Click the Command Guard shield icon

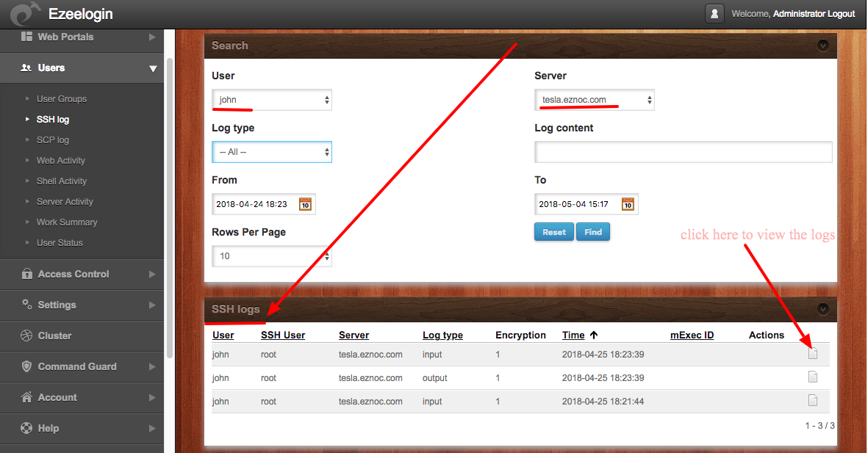click(x=26, y=366)
